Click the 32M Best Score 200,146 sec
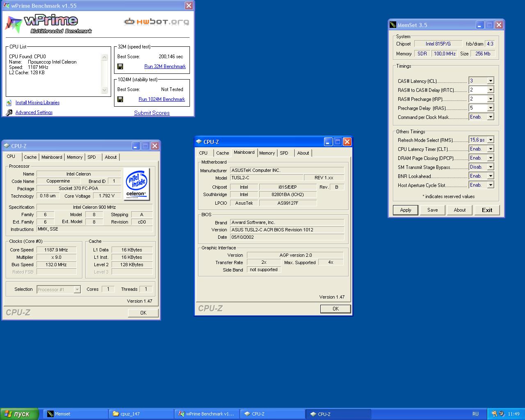Image resolution: width=525 pixels, height=420 pixels. click(x=171, y=57)
